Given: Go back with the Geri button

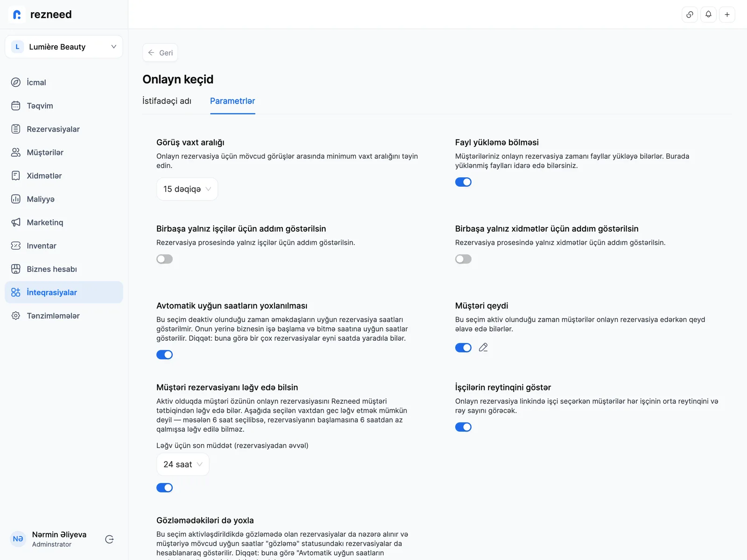Looking at the screenshot, I should (160, 53).
